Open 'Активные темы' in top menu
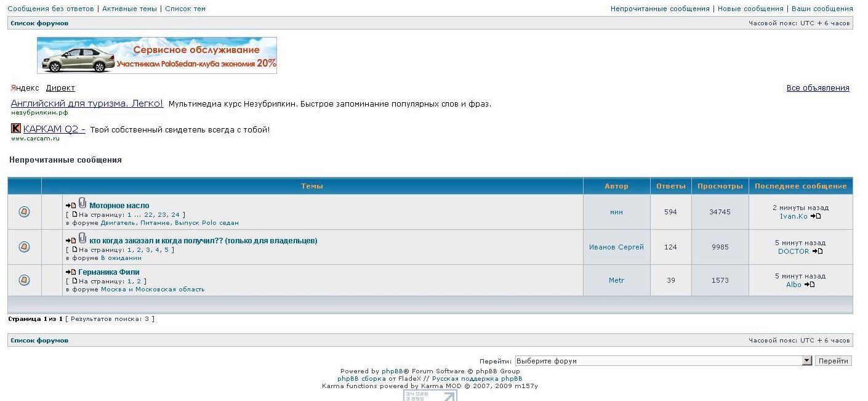Viewport: 868px width, 401px height. (x=129, y=9)
